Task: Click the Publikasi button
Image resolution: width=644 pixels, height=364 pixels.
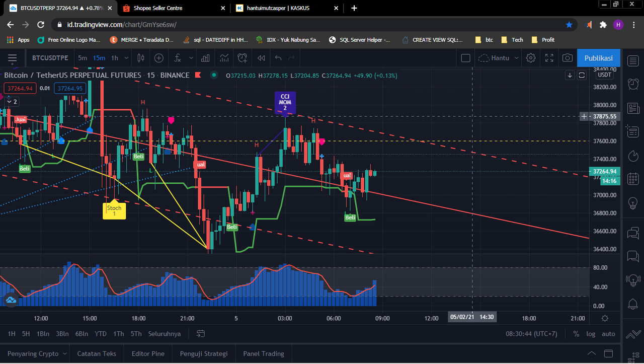Action: [599, 58]
